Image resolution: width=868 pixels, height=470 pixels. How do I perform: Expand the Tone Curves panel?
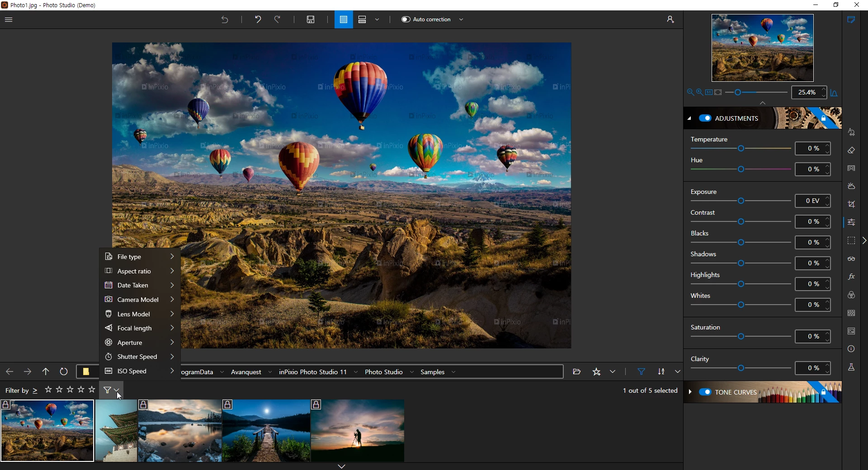tap(690, 392)
